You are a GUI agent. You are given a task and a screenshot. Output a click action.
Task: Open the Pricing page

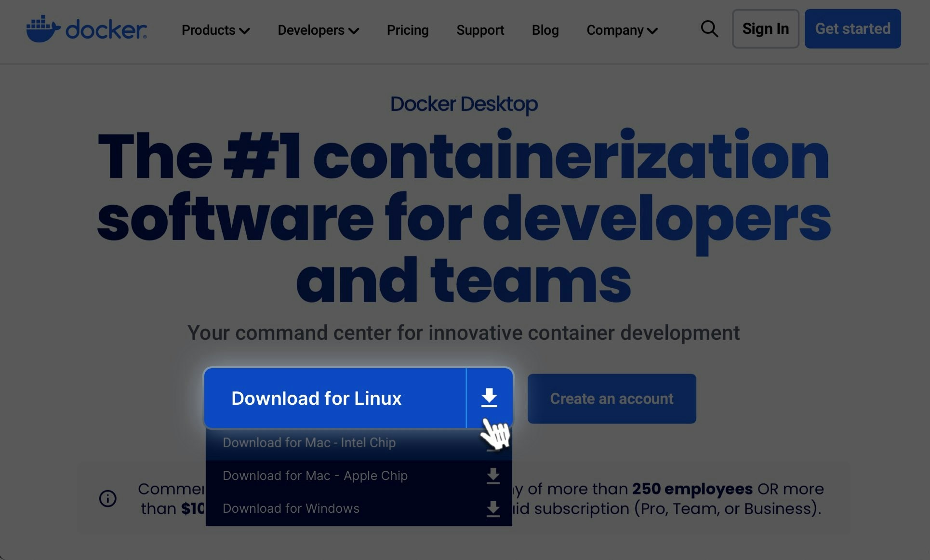(408, 30)
